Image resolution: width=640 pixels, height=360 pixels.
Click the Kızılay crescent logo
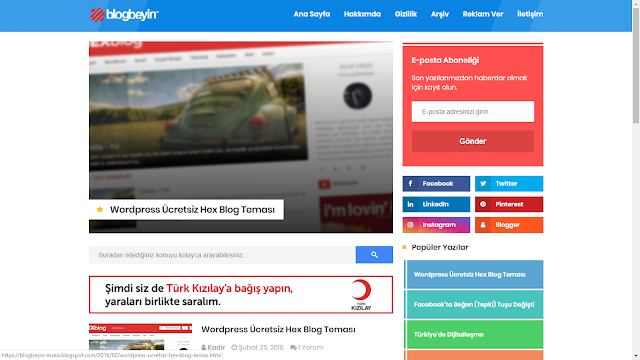[361, 295]
